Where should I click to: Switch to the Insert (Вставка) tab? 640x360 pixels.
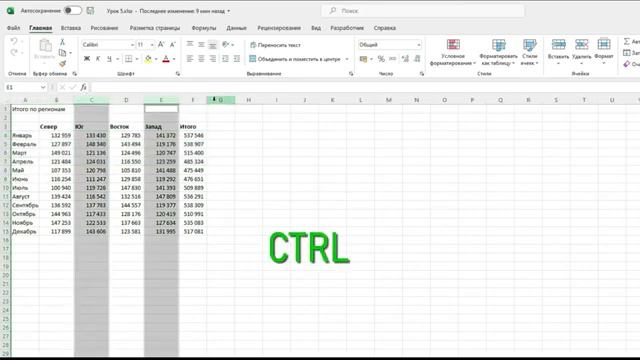(71, 28)
